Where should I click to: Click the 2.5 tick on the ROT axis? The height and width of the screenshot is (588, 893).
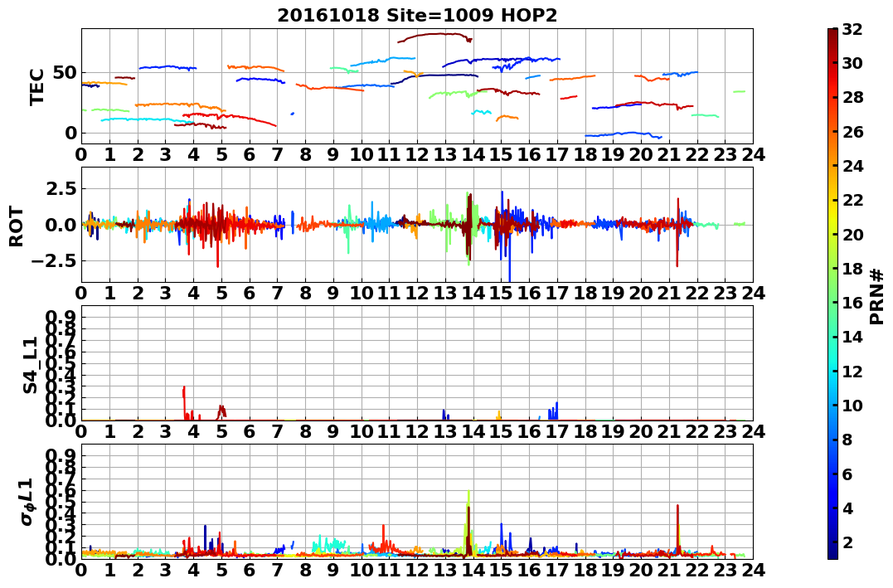tap(63, 188)
